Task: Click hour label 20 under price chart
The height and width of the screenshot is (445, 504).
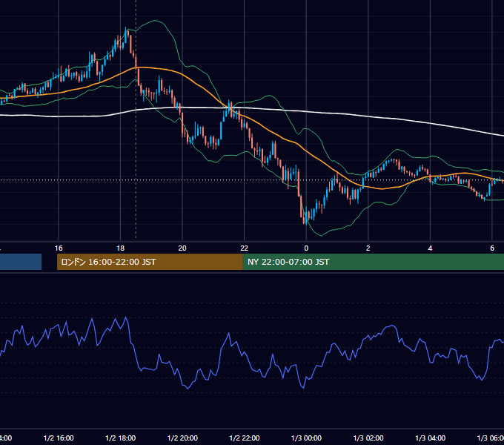Action: pyautogui.click(x=182, y=248)
